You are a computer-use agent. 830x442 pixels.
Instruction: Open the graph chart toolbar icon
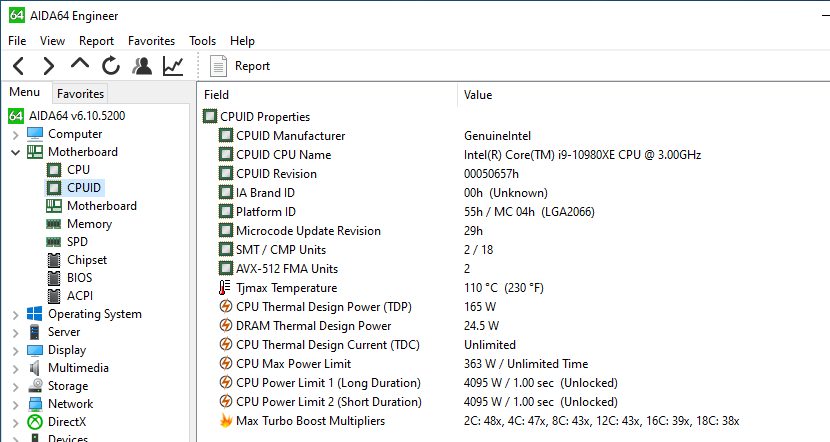tap(173, 66)
